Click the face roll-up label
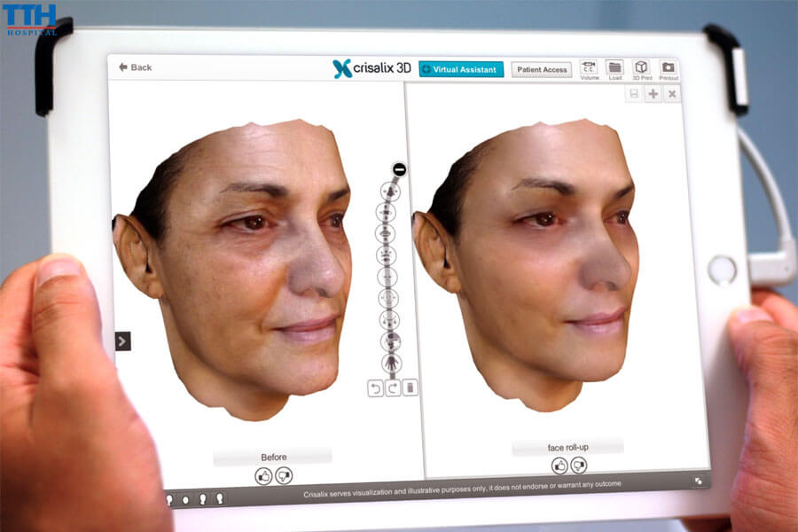 567,448
